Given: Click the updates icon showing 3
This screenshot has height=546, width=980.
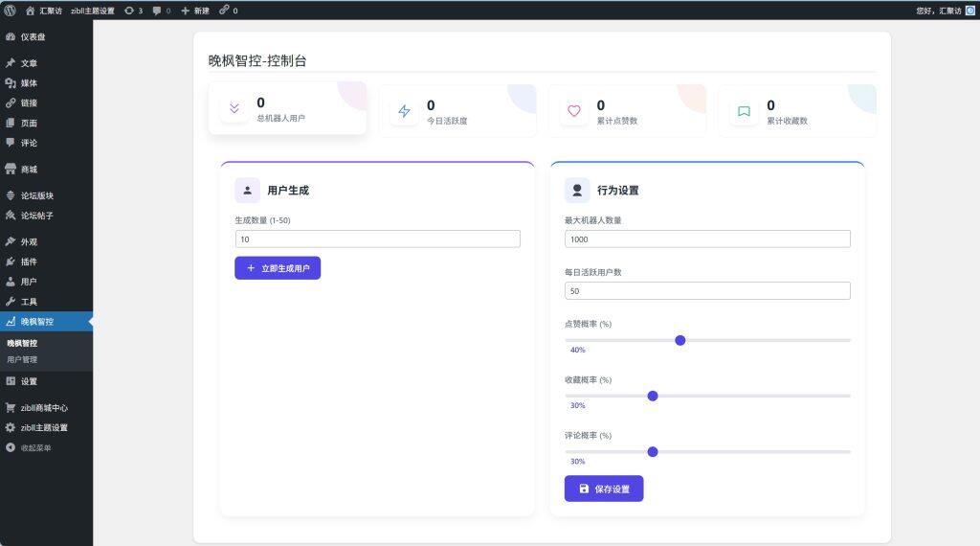Looking at the screenshot, I should pyautogui.click(x=133, y=11).
